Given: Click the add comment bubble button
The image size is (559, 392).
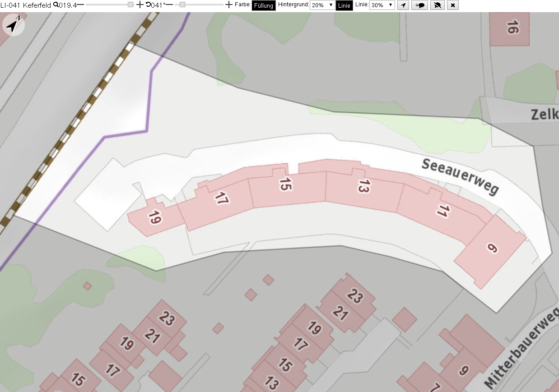Looking at the screenshot, I should [420, 5].
